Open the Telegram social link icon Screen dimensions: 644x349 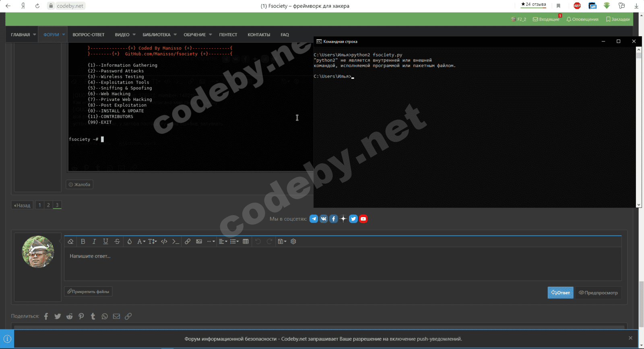pyautogui.click(x=314, y=219)
